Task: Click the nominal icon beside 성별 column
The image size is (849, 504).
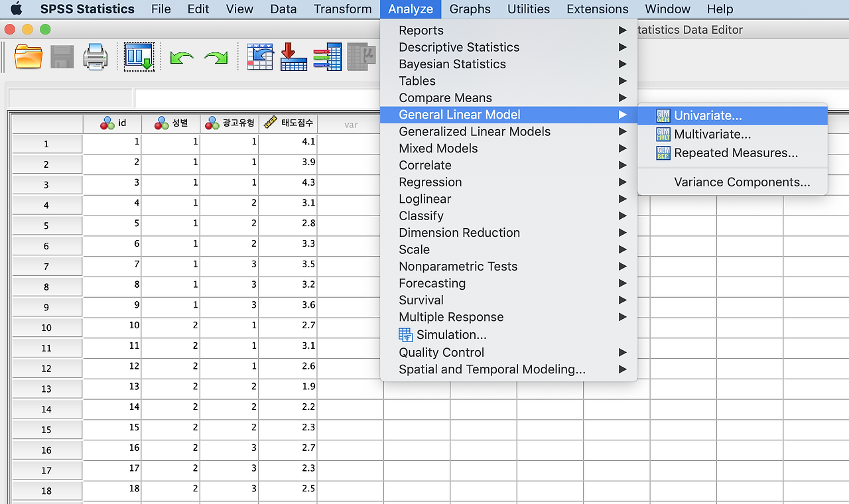Action: click(x=161, y=123)
